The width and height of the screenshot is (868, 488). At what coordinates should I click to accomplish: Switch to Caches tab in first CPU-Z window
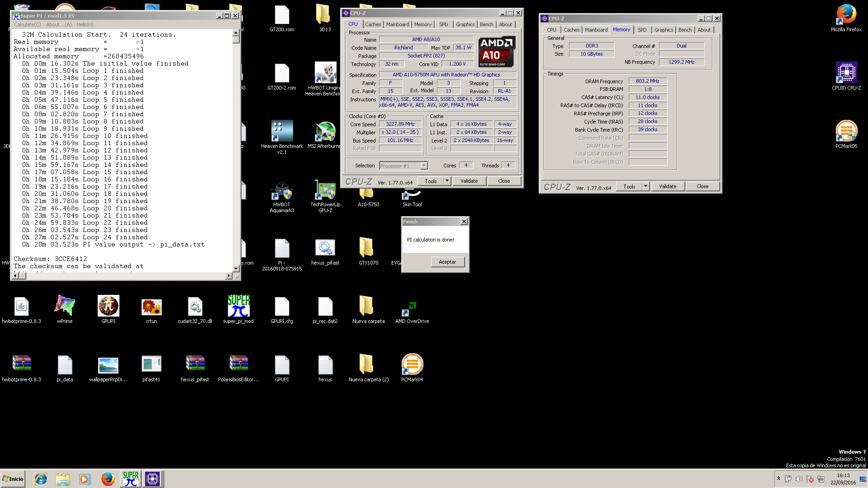(x=373, y=24)
